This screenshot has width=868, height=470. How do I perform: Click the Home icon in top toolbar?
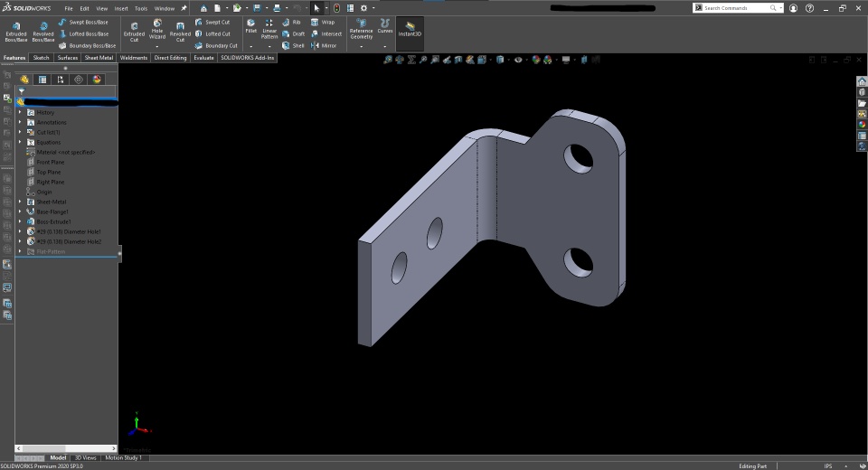(203, 8)
